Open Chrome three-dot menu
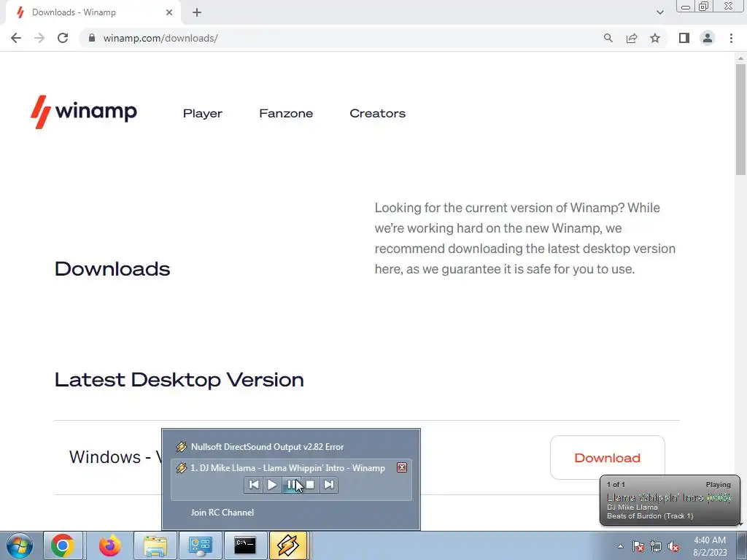The height and width of the screenshot is (560, 747). coord(731,38)
